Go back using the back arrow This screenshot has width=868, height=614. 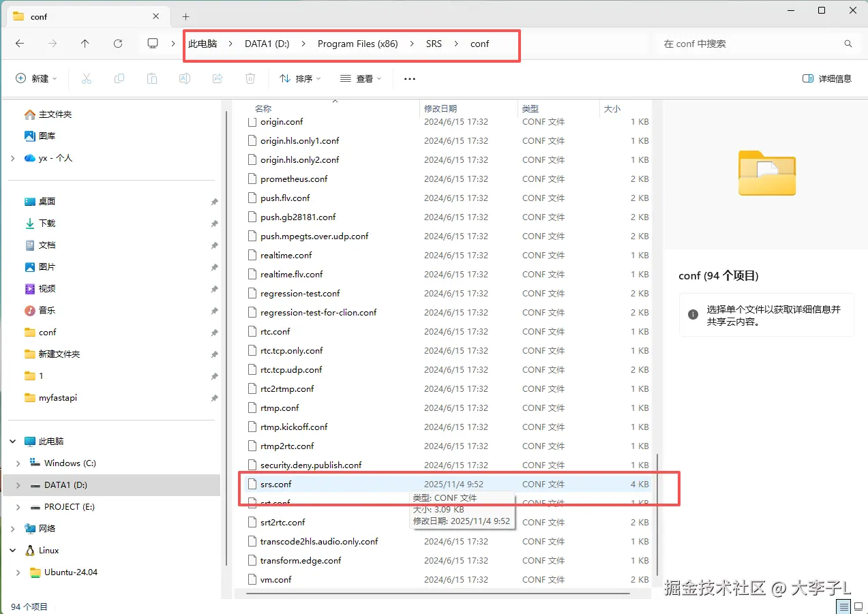pos(20,44)
